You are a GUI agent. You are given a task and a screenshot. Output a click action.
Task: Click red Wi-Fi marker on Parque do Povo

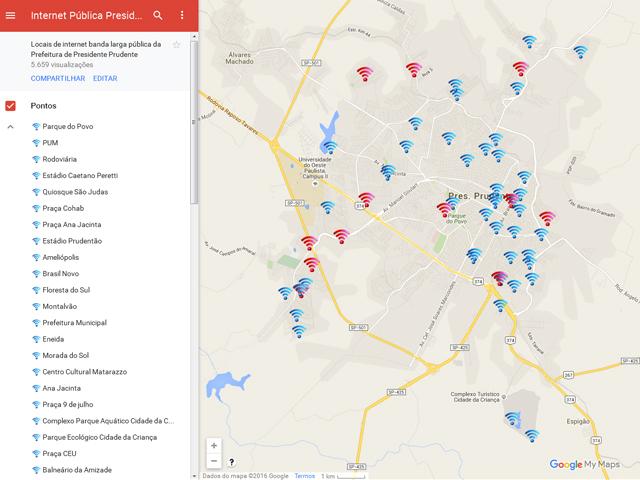point(444,209)
